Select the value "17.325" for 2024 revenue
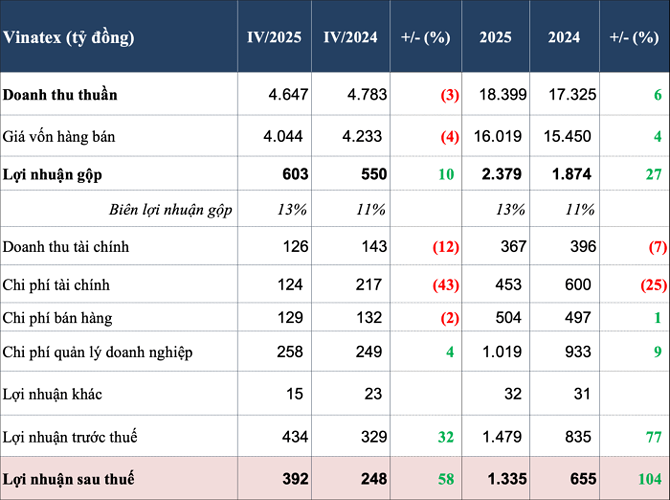Image resolution: width=670 pixels, height=500 pixels. 572,94
